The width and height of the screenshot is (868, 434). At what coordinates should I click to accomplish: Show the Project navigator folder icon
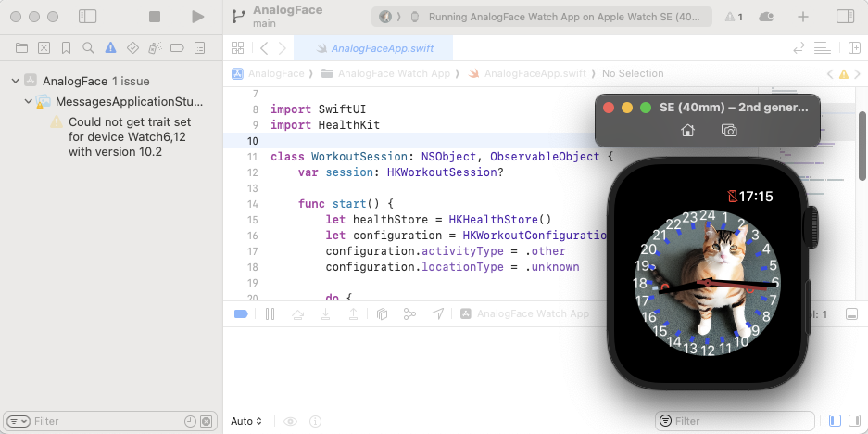[x=21, y=48]
